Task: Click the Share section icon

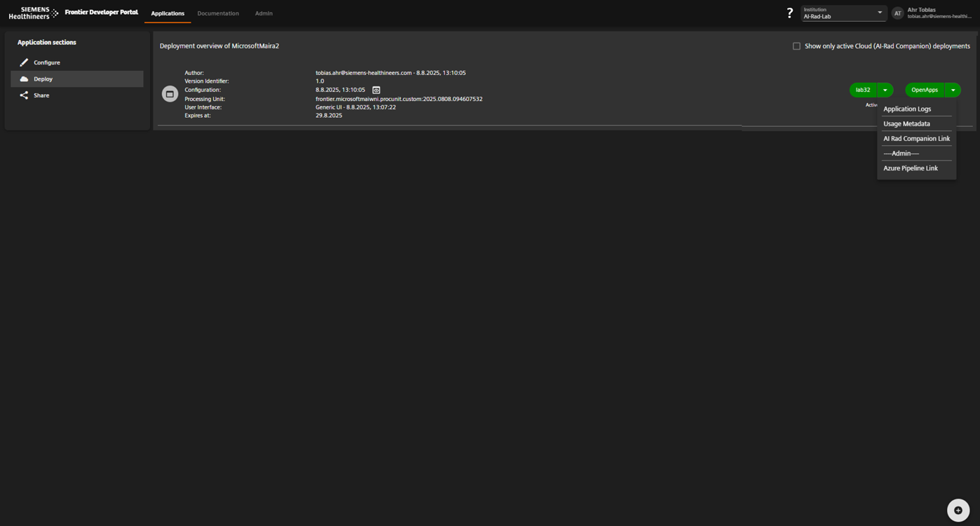Action: pos(23,95)
